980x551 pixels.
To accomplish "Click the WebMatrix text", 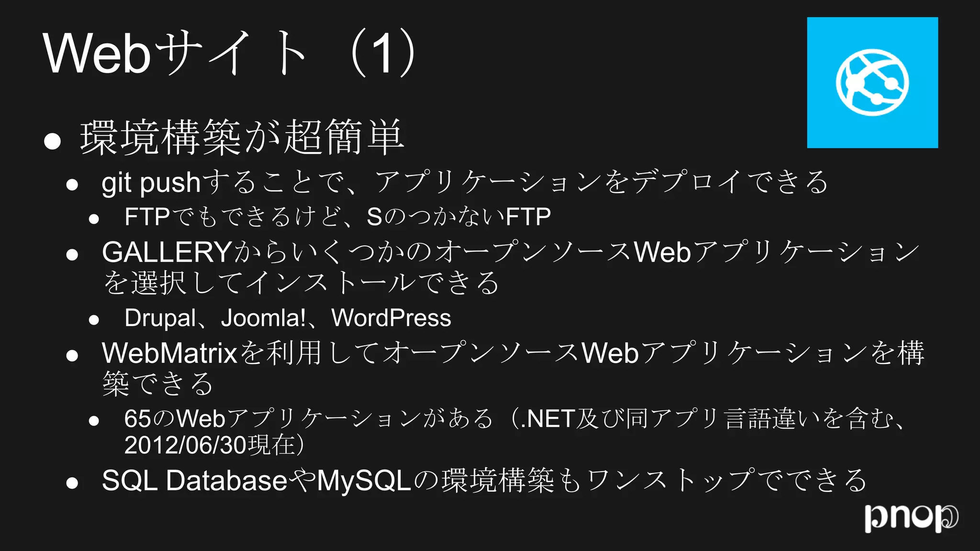I will pos(170,353).
